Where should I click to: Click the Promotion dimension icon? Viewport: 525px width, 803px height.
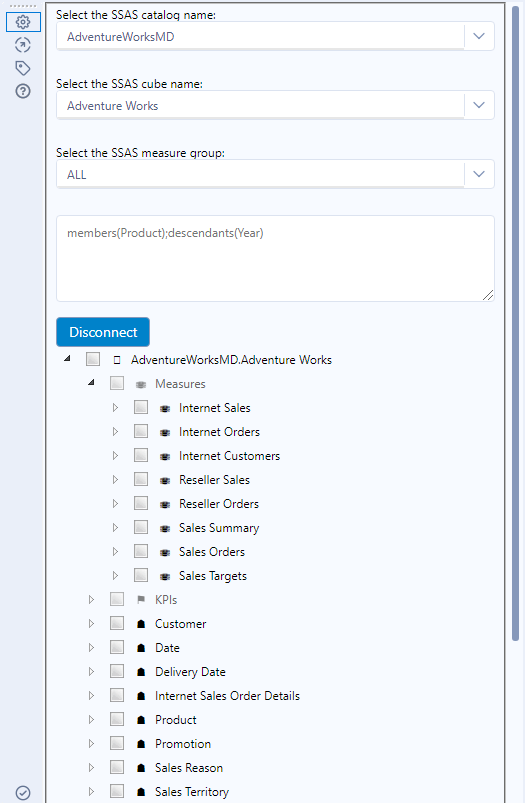[x=141, y=744]
